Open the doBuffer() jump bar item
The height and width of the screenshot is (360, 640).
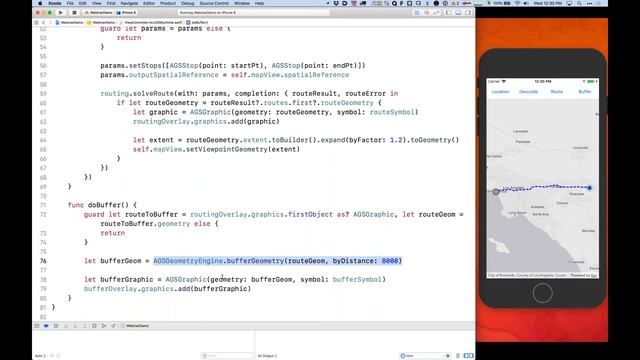click(x=197, y=22)
